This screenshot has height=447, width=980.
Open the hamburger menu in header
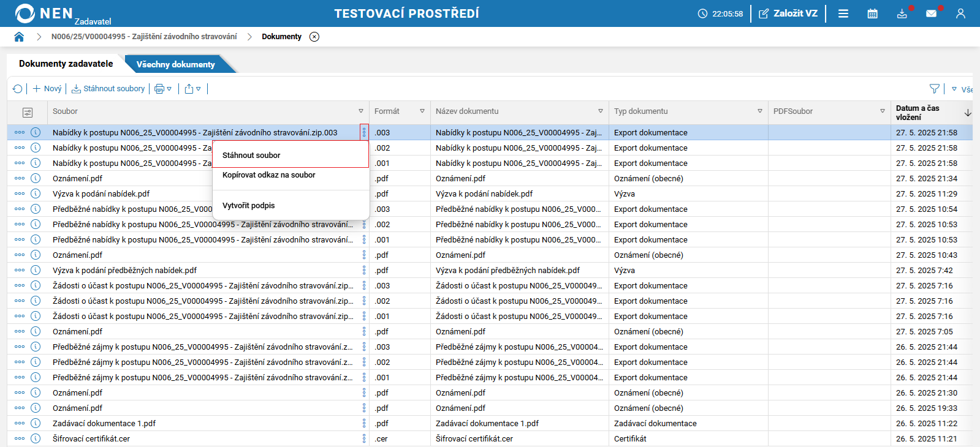pyautogui.click(x=843, y=13)
